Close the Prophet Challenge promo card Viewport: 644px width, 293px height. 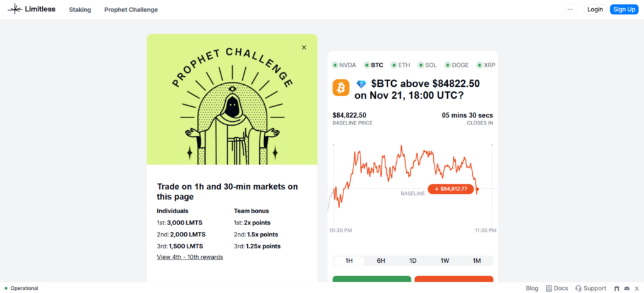click(304, 47)
